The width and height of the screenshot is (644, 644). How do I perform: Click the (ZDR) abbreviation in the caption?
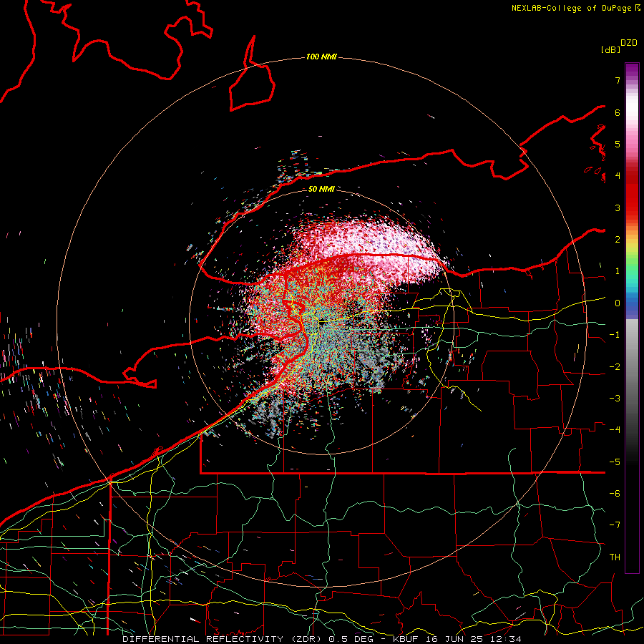coord(307,639)
